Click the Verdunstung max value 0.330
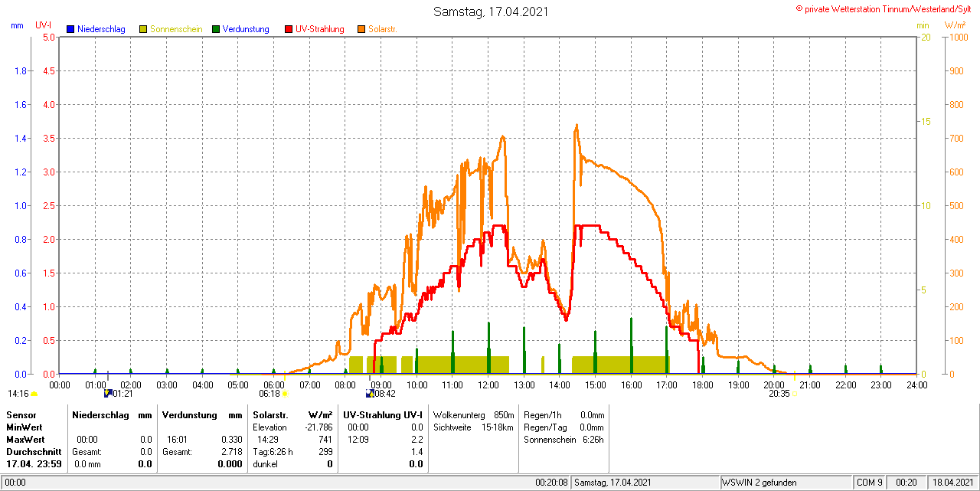This screenshot has width=980, height=491. click(x=232, y=440)
